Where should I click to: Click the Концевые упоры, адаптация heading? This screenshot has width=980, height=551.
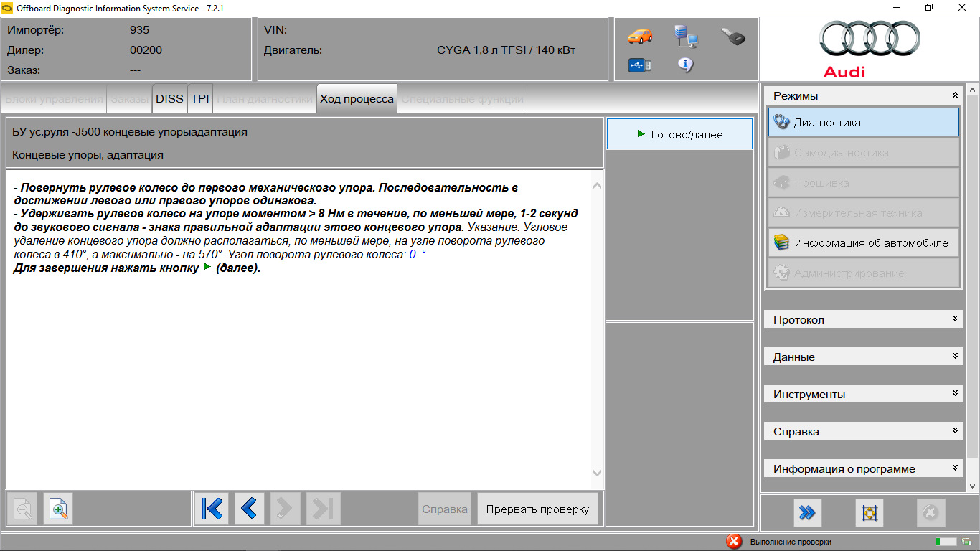pos(88,154)
